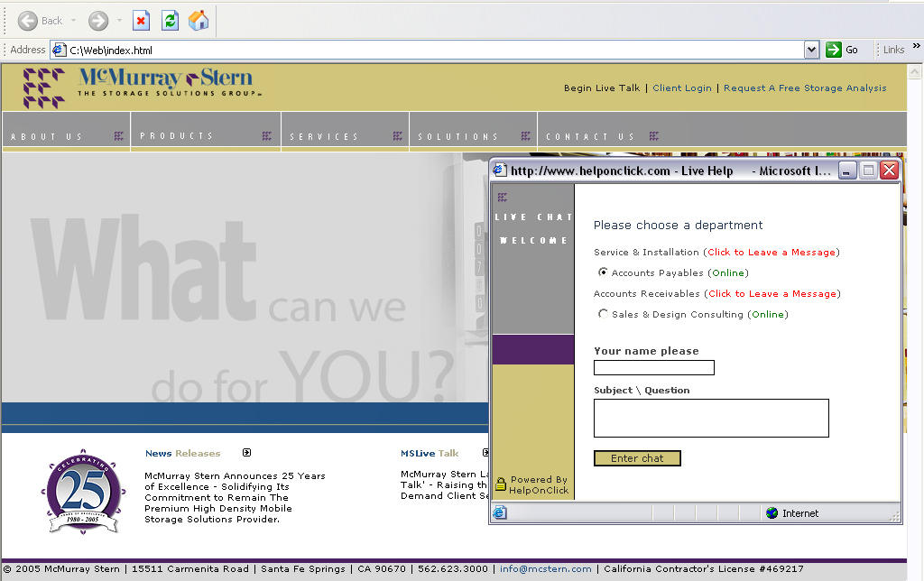Stop page loading with red X icon
The height and width of the screenshot is (581, 924).
141,21
